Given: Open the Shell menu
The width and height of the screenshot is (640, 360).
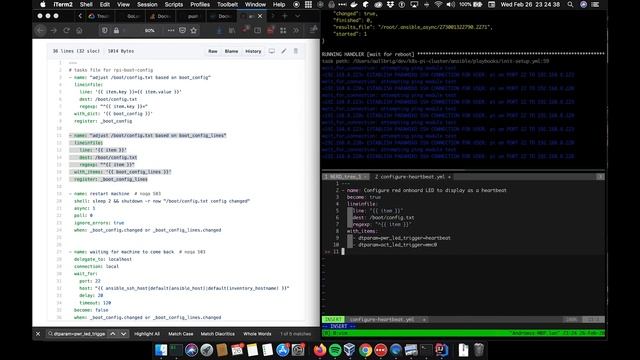Looking at the screenshot, I should click(x=86, y=4).
